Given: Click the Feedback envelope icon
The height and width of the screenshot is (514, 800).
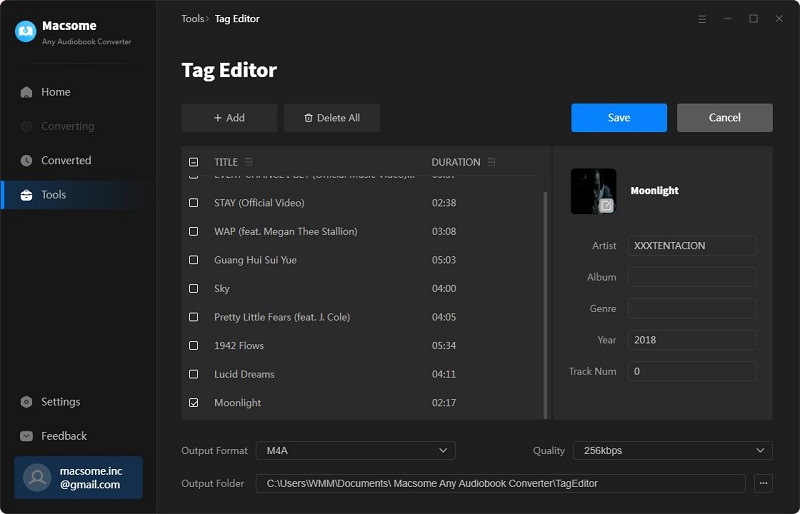Looking at the screenshot, I should click(26, 436).
